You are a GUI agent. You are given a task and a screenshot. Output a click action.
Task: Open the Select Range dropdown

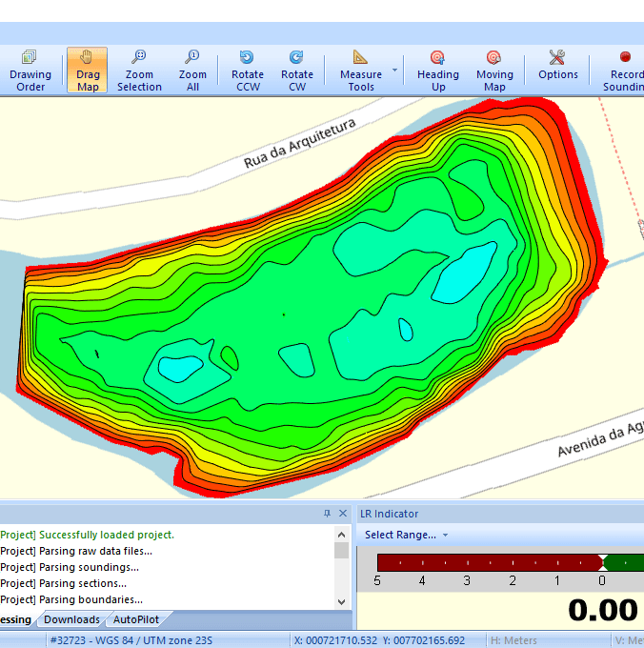click(406, 535)
